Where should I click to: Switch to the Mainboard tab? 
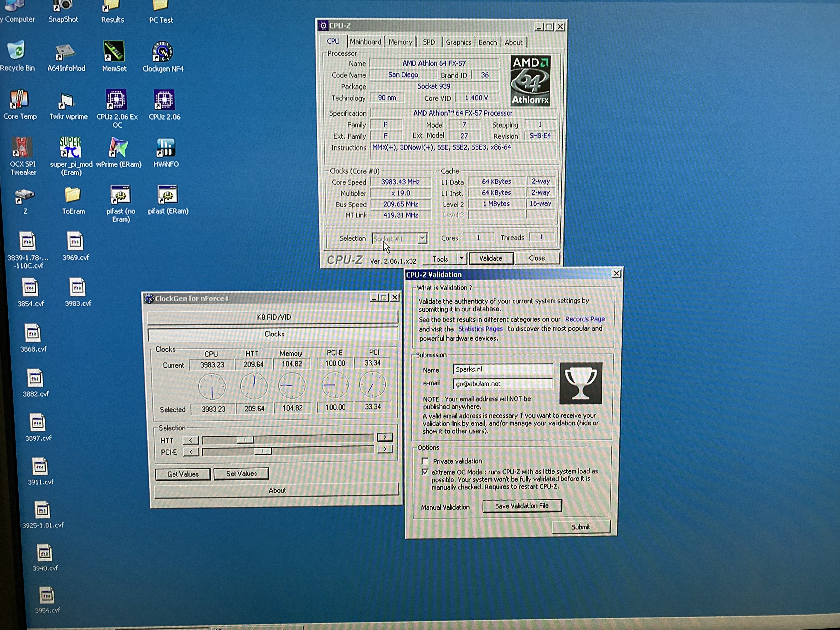[365, 42]
